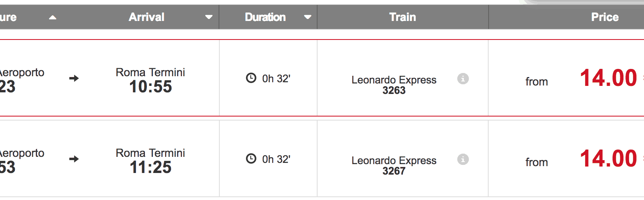The height and width of the screenshot is (200, 644).
Task: Open Leonardo Express 3267 train details
Action: point(394,165)
